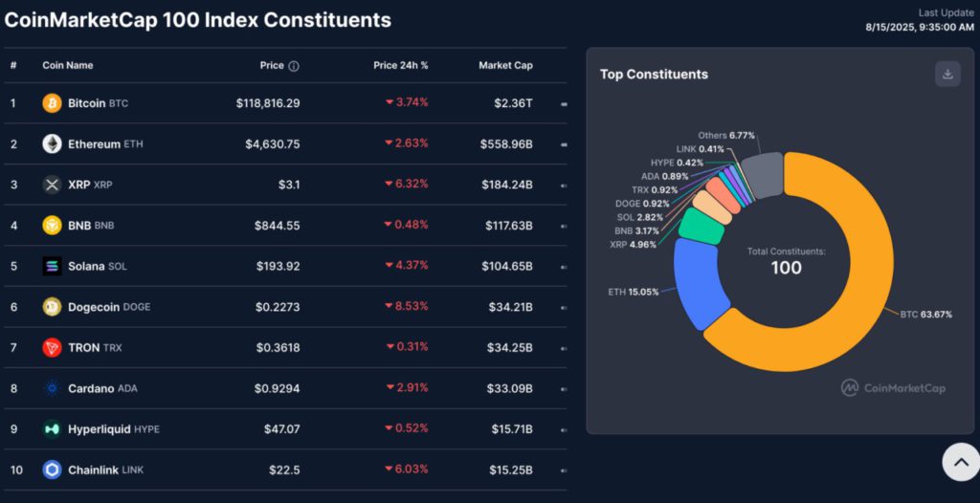The image size is (980, 503).
Task: Click the Dogecoin logo icon
Action: [52, 307]
